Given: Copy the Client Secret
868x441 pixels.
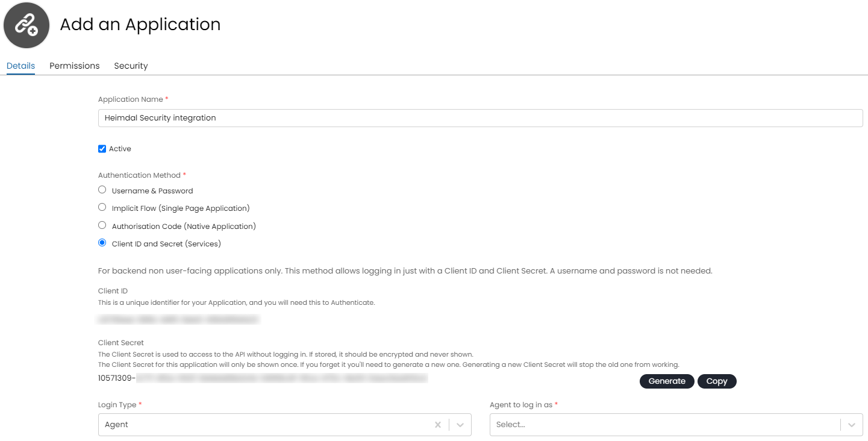Looking at the screenshot, I should click(717, 381).
